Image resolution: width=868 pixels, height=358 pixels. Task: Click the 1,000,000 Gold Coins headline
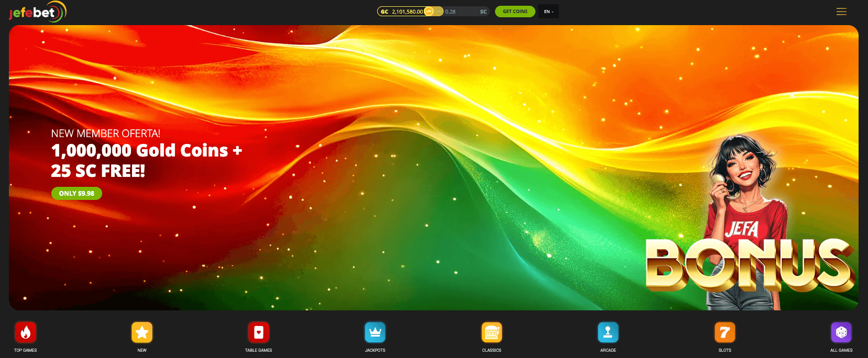[147, 151]
